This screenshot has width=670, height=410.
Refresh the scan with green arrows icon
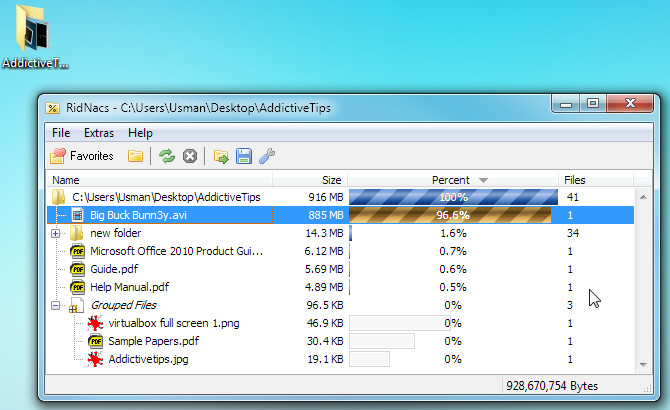click(x=167, y=156)
